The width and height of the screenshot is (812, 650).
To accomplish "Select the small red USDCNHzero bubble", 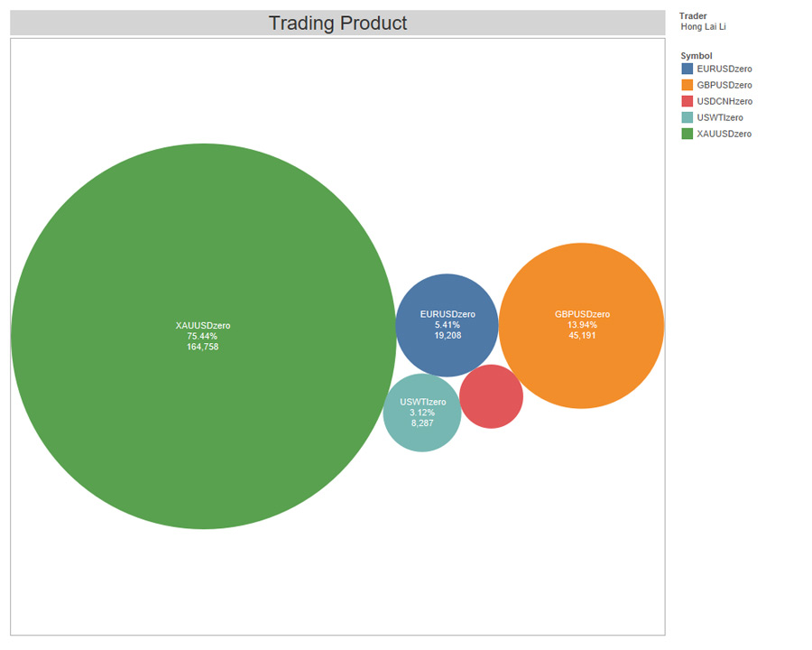I will point(492,397).
